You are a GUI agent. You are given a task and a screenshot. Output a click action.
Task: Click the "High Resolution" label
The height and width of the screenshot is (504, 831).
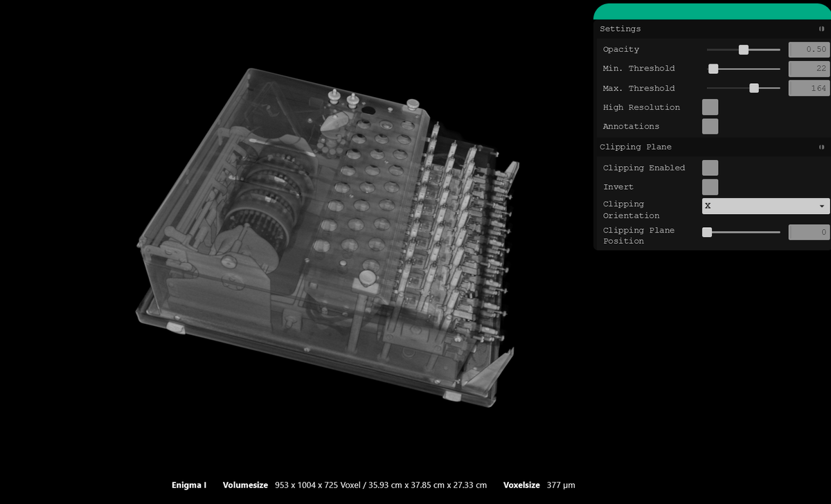click(x=641, y=107)
